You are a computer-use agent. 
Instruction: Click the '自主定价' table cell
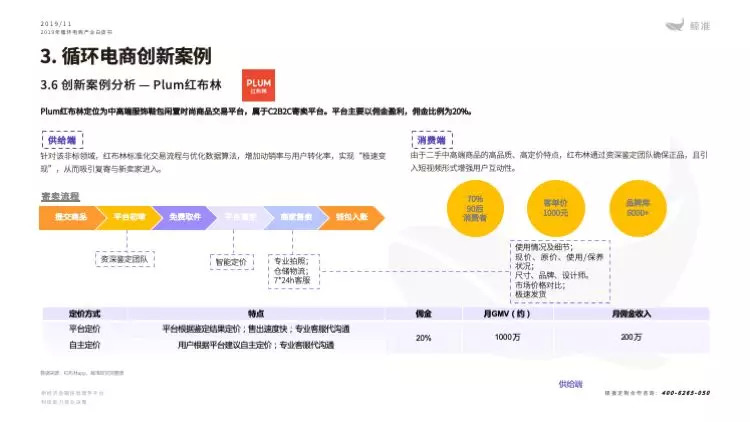pyautogui.click(x=85, y=345)
